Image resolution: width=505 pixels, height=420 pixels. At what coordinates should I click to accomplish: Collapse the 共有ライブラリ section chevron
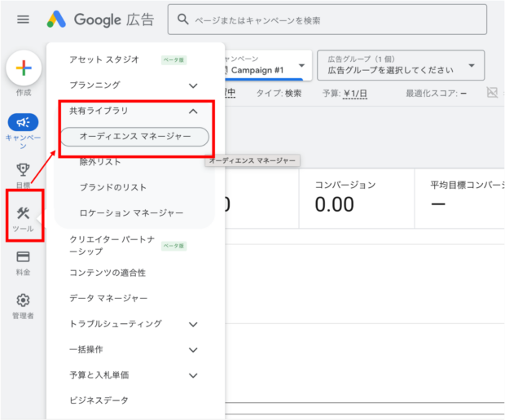[x=193, y=112]
